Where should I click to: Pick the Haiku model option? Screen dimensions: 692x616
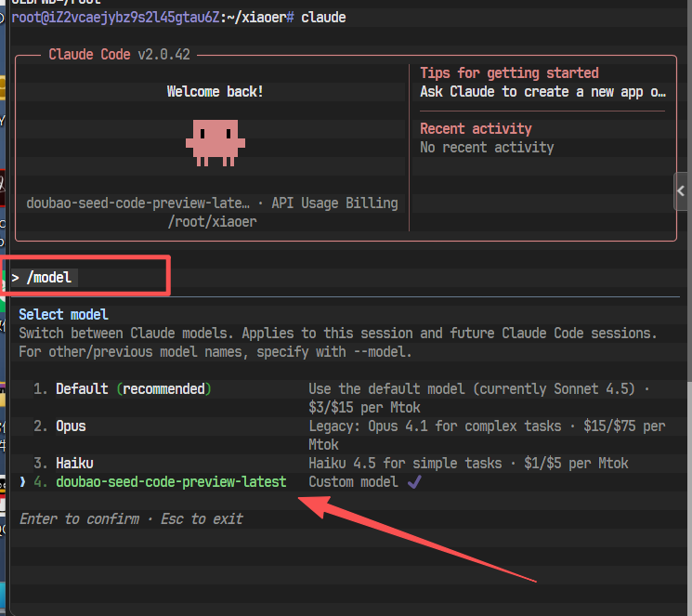tap(74, 463)
